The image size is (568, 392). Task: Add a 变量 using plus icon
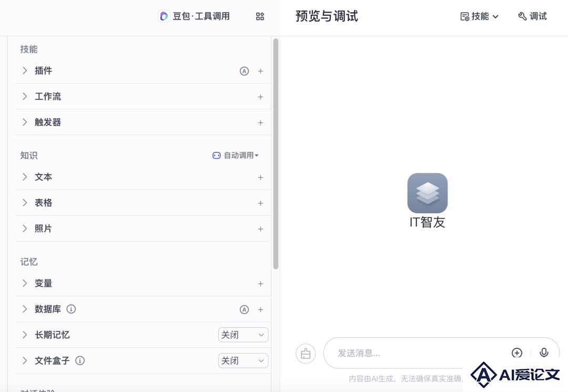(x=260, y=284)
